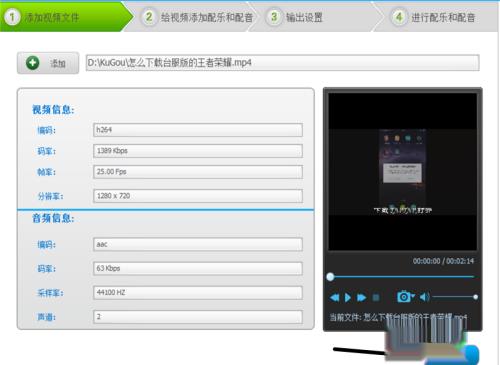This screenshot has height=365, width=500.
Task: Stop the video playback
Action: click(x=376, y=297)
